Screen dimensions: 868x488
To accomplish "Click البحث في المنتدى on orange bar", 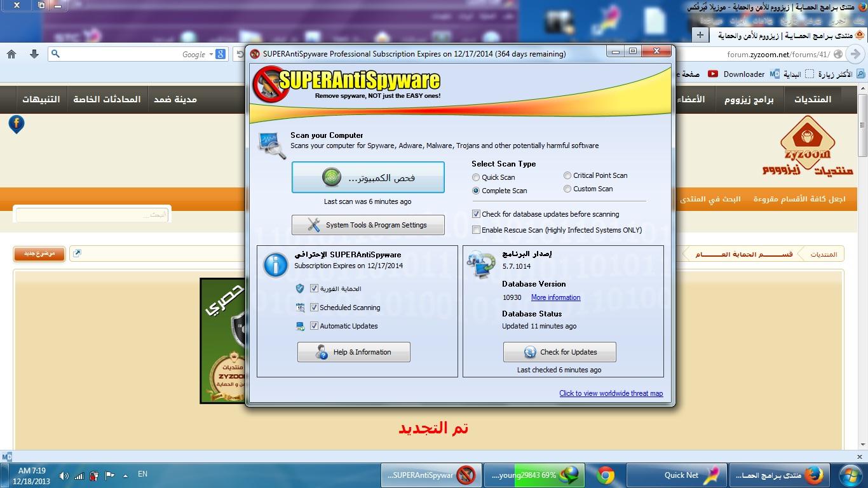I will 710,199.
